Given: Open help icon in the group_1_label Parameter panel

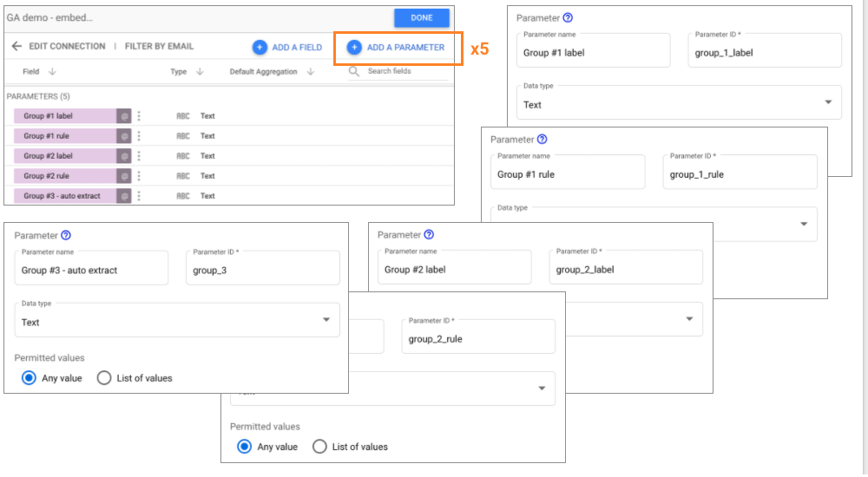Looking at the screenshot, I should (568, 17).
